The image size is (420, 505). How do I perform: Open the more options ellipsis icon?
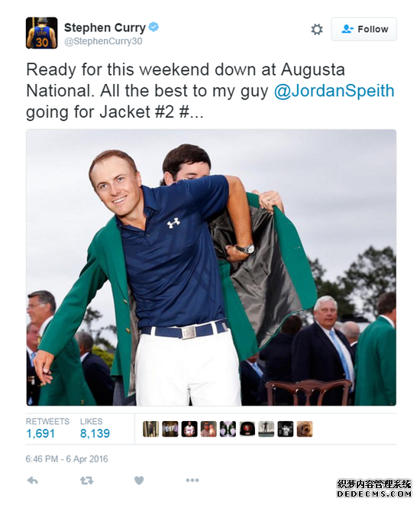coord(192,481)
